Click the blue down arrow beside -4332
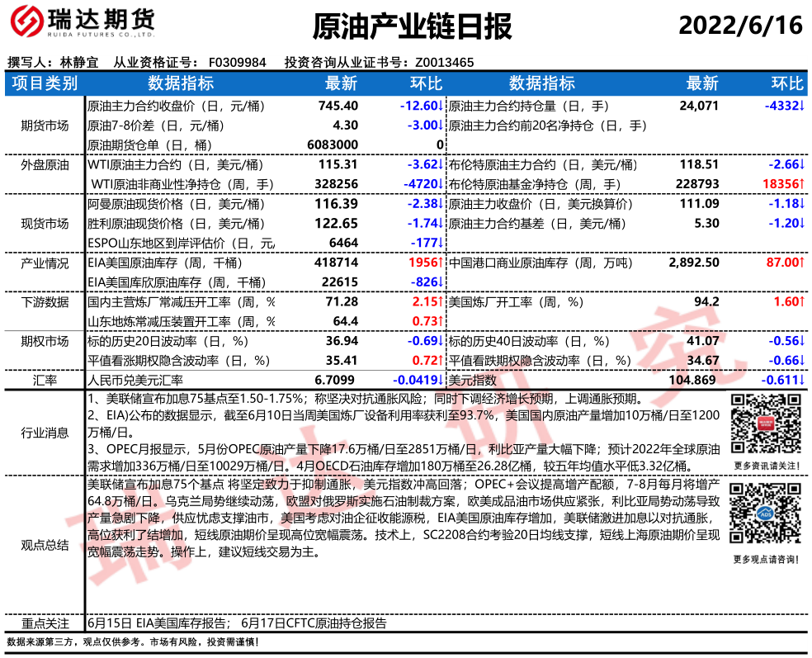The width and height of the screenshot is (812, 658). [x=801, y=107]
